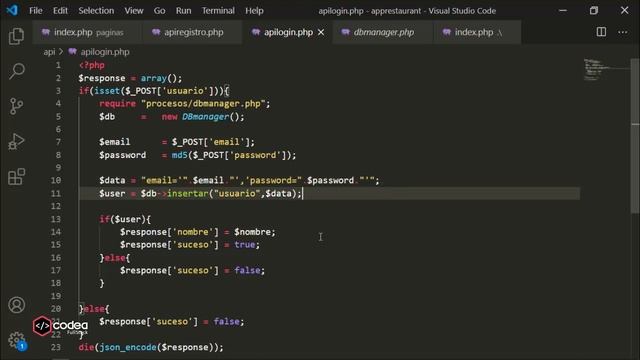This screenshot has width=640, height=360.
Task: Open the Search view in activity bar
Action: point(16,71)
